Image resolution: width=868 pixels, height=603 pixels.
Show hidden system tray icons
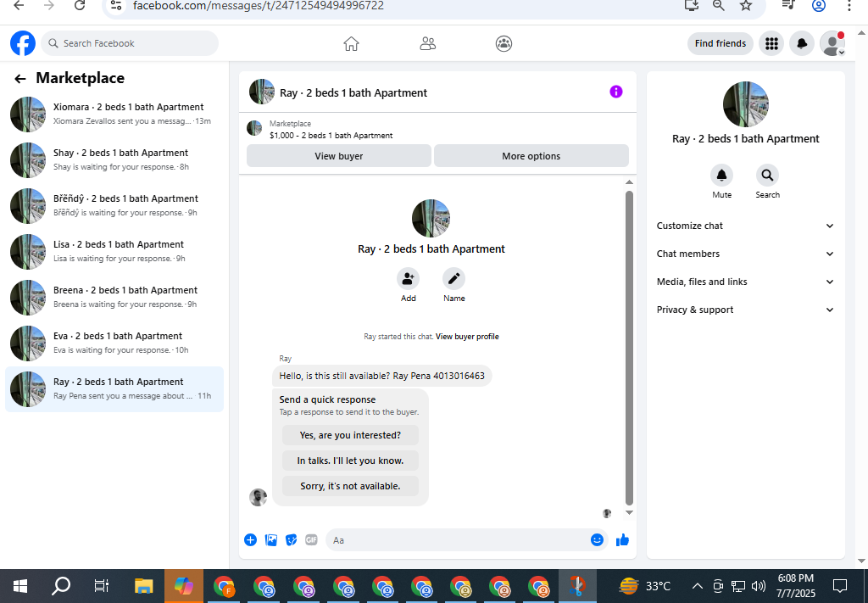click(x=698, y=586)
